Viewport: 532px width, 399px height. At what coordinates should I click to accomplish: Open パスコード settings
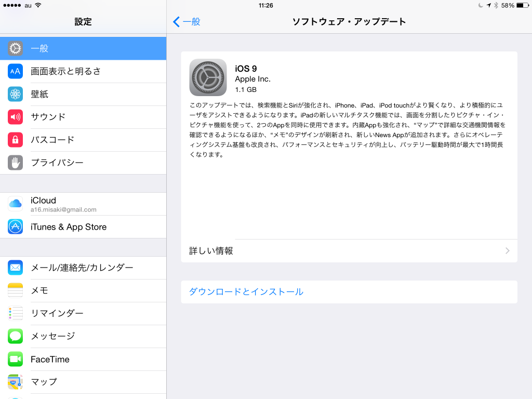[83, 140]
